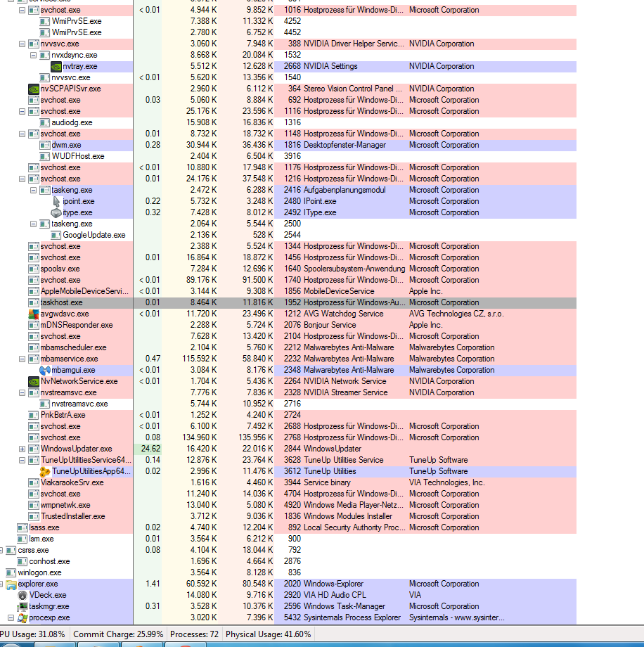Collapse the taskeng.exe PID 2416 branch
This screenshot has width=644, height=647.
(34, 190)
